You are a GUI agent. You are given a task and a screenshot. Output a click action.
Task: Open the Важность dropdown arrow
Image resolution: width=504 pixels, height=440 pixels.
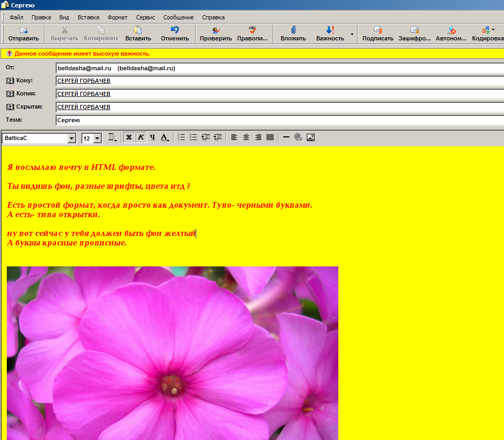(x=352, y=34)
